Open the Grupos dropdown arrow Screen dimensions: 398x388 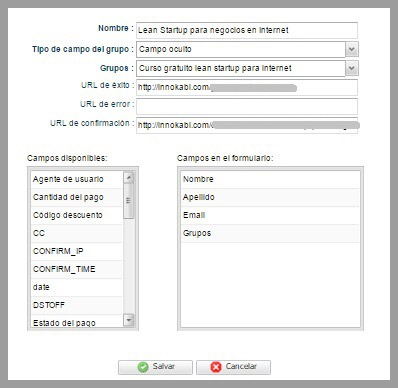(x=352, y=68)
